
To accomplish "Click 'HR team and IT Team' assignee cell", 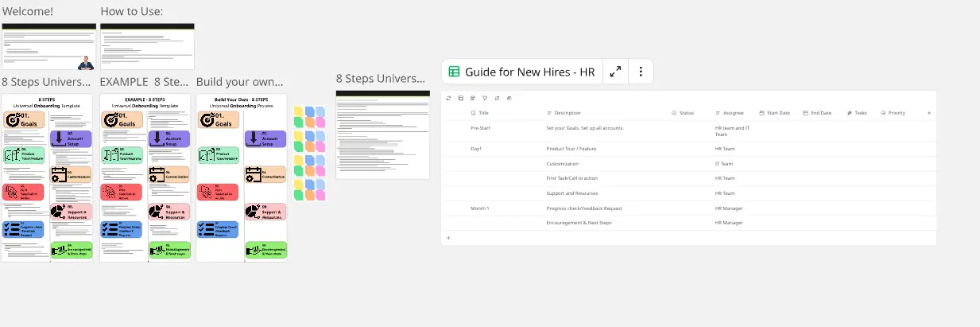I will [x=731, y=131].
